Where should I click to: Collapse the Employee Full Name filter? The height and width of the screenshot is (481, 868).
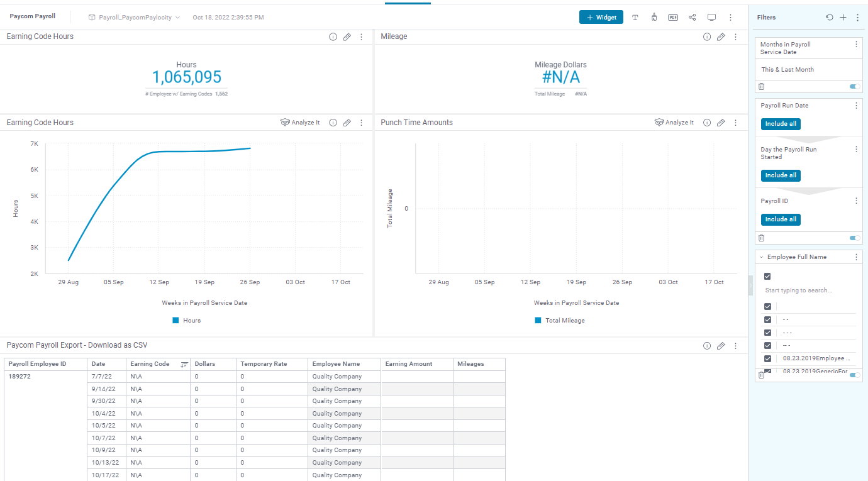click(761, 257)
